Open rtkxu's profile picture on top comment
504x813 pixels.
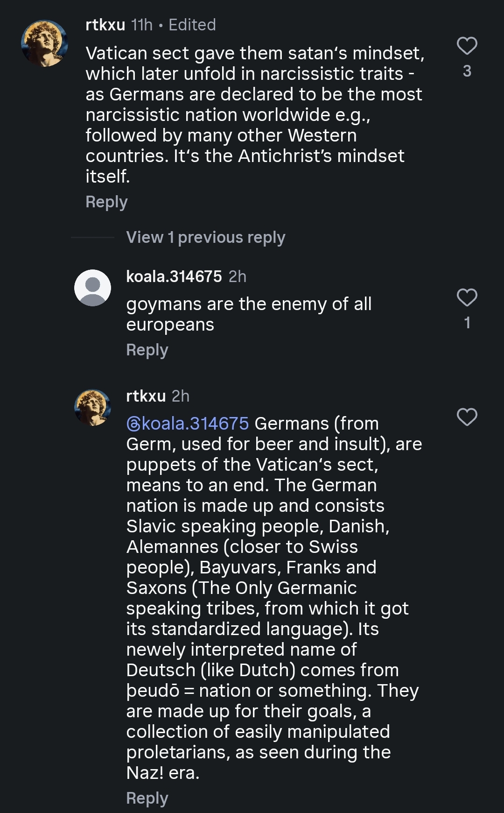click(45, 43)
